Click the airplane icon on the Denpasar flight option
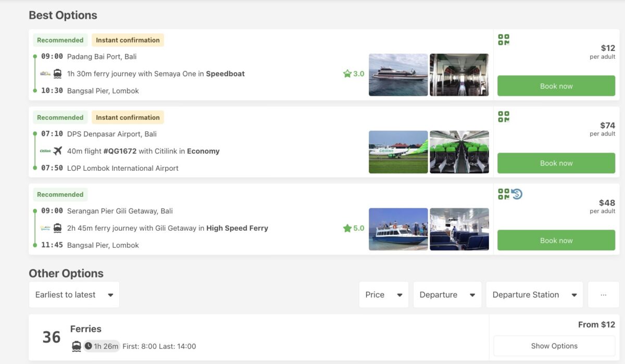This screenshot has width=625, height=364. click(59, 151)
